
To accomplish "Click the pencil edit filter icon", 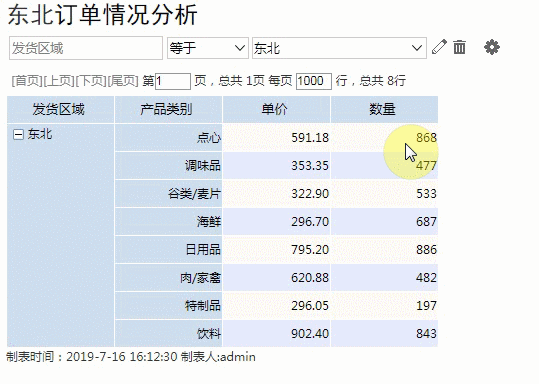I will coord(439,47).
